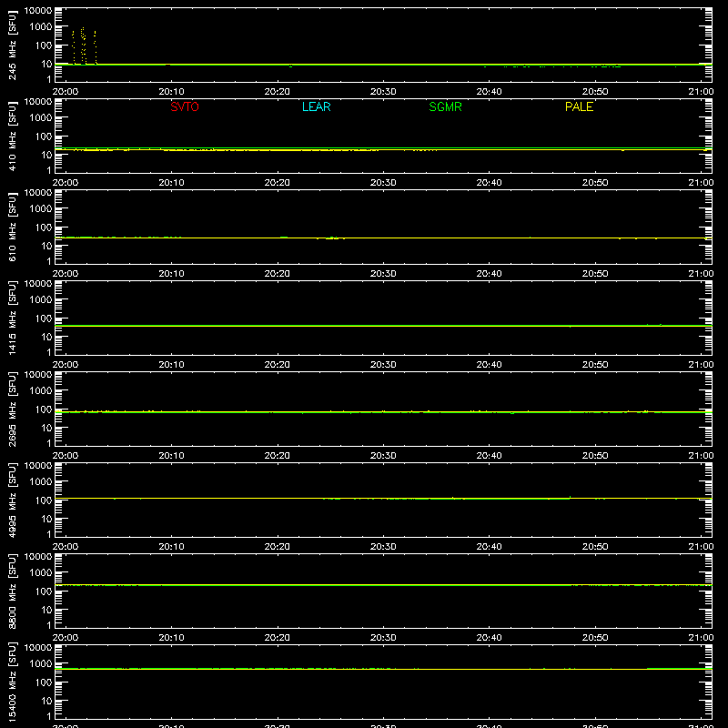Click the 20:00 time label under 2695 MHz plot
728x728 pixels.
(x=65, y=456)
